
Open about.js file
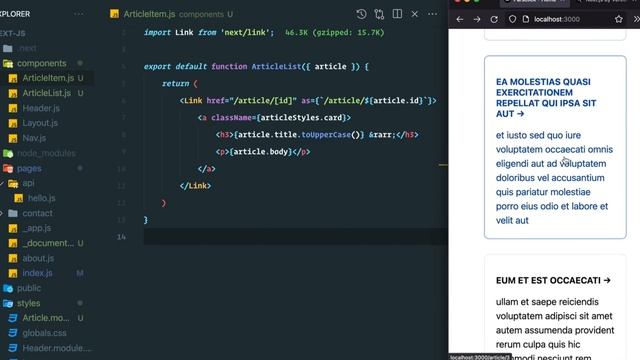coord(38,258)
